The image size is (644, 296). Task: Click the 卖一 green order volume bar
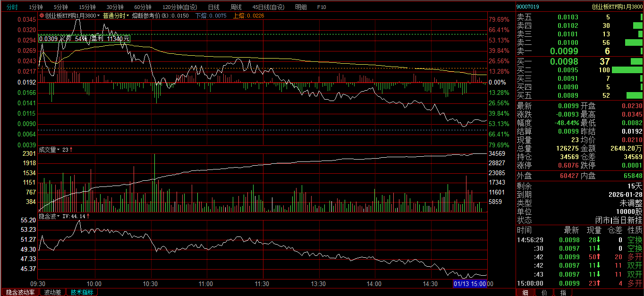tap(641, 51)
